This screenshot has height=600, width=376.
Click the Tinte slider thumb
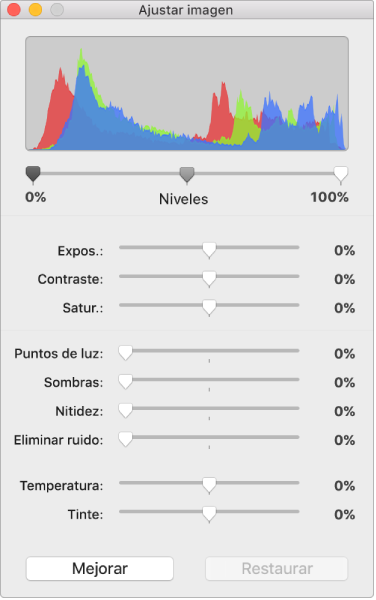[x=209, y=514]
